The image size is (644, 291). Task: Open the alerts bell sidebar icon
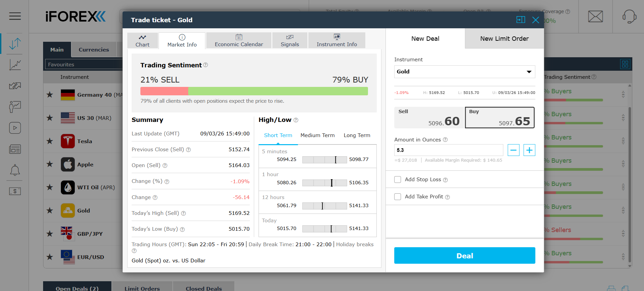click(x=15, y=170)
